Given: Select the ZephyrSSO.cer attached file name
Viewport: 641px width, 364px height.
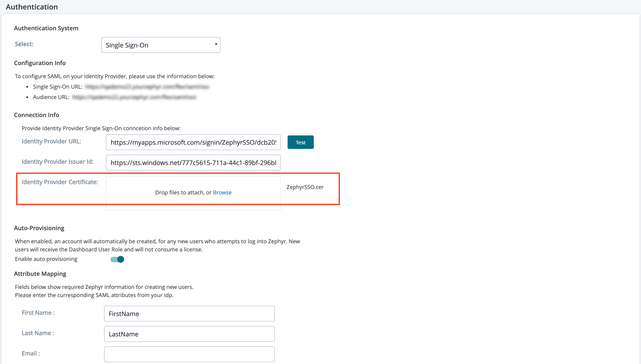Looking at the screenshot, I should (x=305, y=187).
